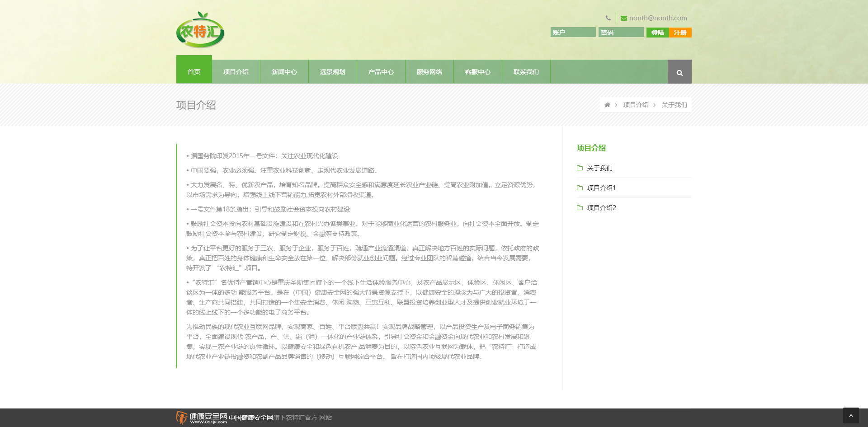Click the phone icon in header
This screenshot has height=427, width=868.
click(608, 18)
